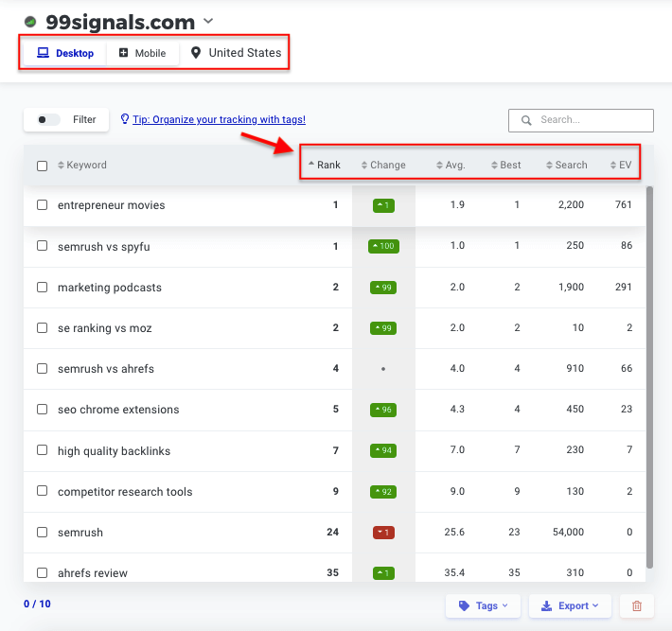Viewport: 672px width, 631px height.
Task: Check the entrepreneur movies checkbox
Action: pyautogui.click(x=42, y=204)
